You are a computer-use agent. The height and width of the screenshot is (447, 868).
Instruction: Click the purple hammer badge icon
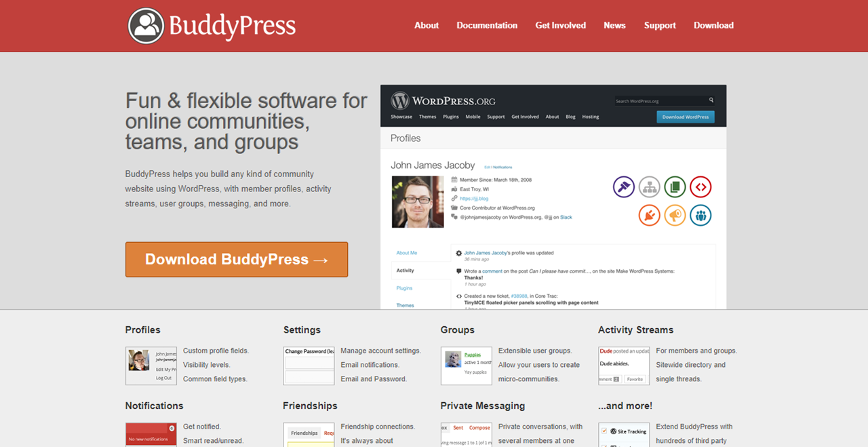click(x=624, y=187)
